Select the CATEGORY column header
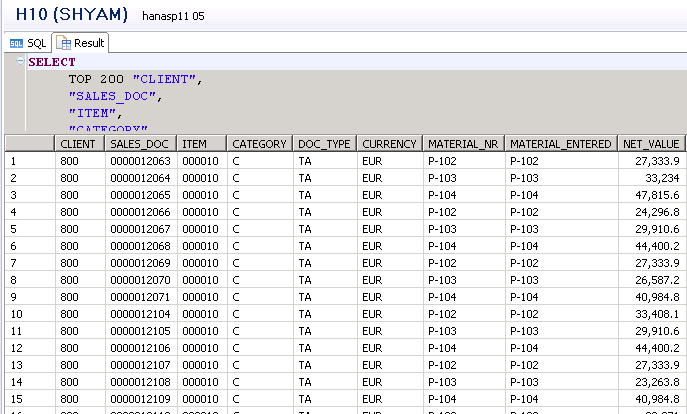 tap(260, 144)
